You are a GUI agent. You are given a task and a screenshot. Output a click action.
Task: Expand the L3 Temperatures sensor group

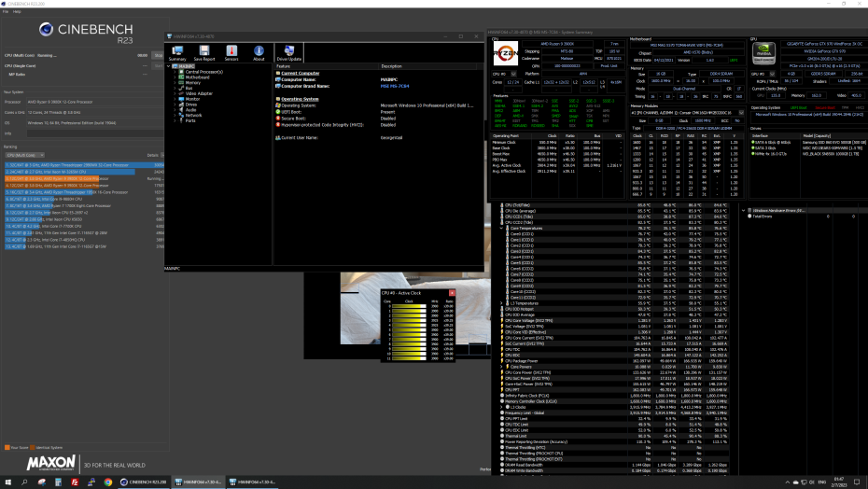pyautogui.click(x=501, y=303)
